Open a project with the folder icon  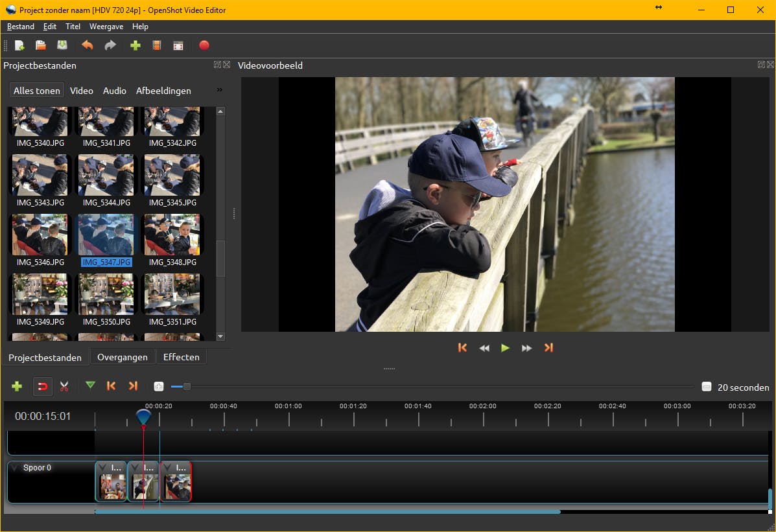[x=40, y=45]
